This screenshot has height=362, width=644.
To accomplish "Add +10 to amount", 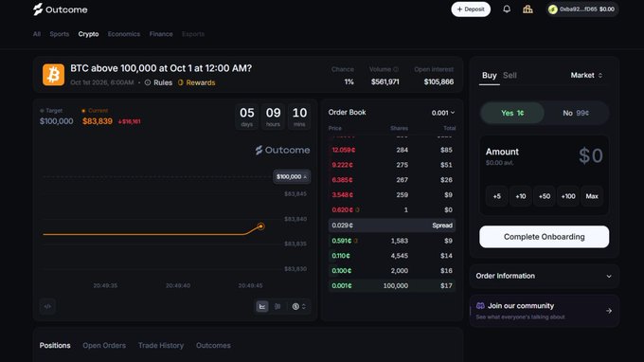I will coord(521,196).
